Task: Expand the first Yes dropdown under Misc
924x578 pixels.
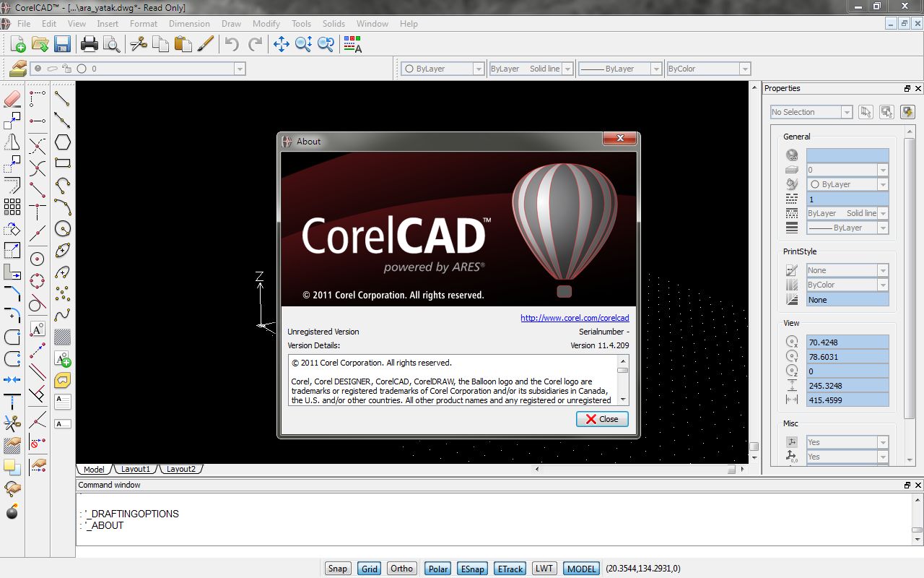Action: point(883,442)
